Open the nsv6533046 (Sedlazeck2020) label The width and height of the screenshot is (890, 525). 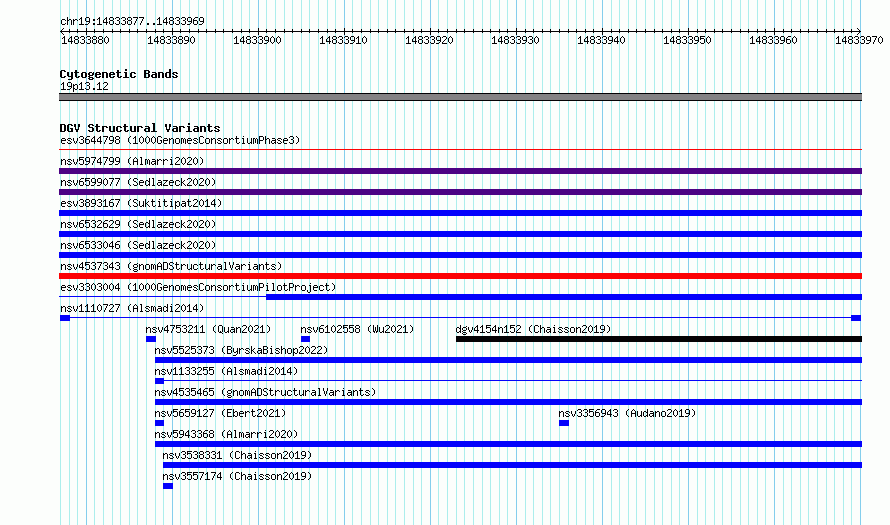pyautogui.click(x=138, y=245)
